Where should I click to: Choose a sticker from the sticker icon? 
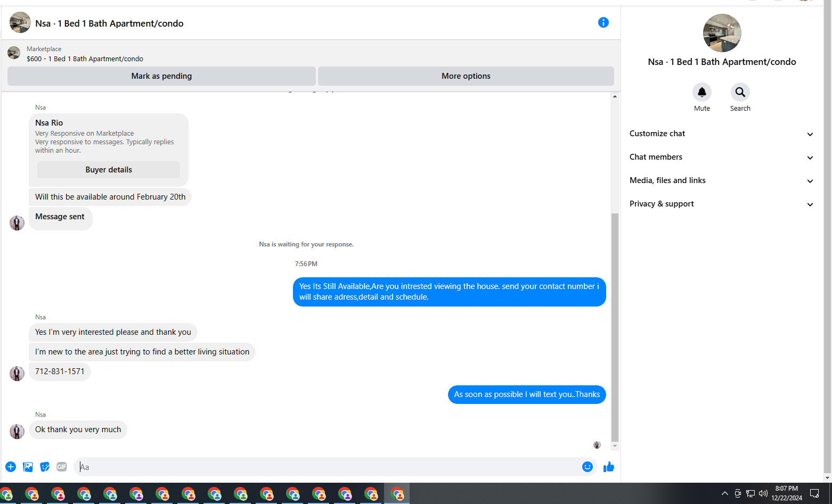pyautogui.click(x=45, y=467)
